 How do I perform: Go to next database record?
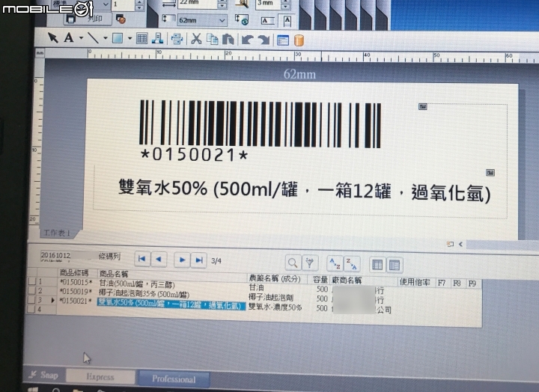(x=182, y=260)
